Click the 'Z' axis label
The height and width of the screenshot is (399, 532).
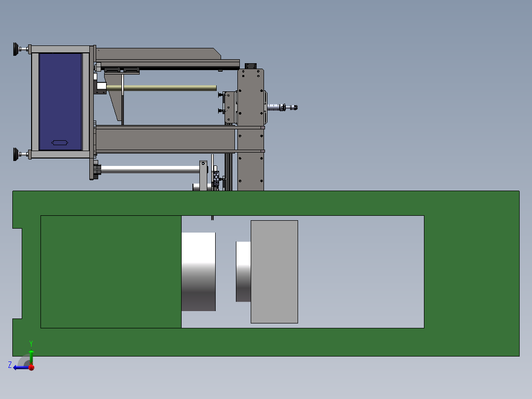coord(10,365)
